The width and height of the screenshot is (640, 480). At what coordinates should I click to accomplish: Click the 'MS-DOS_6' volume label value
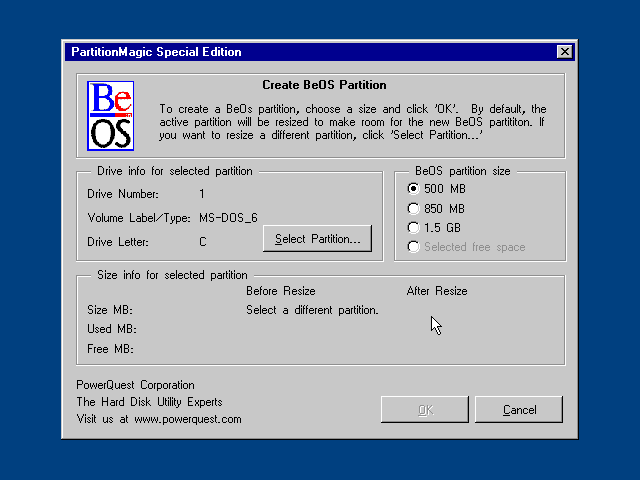[228, 218]
